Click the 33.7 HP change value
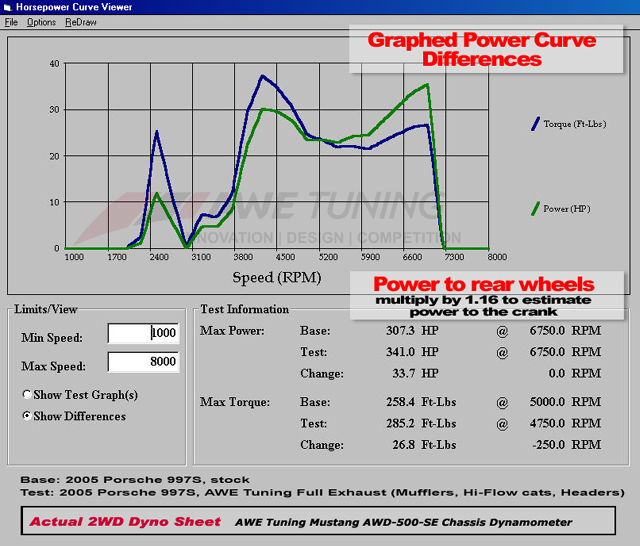This screenshot has width=640, height=546. pos(416,373)
